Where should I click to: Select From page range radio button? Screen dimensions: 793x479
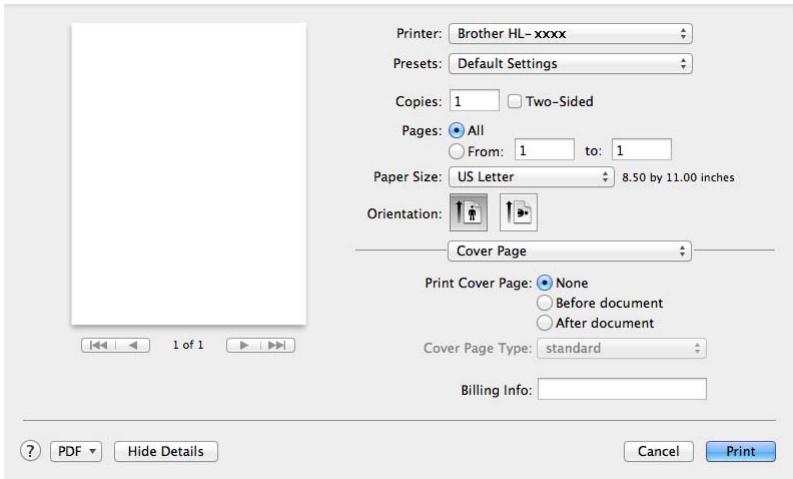pyautogui.click(x=456, y=151)
